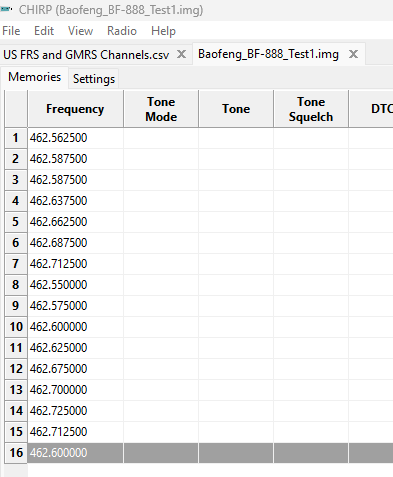The image size is (393, 477).
Task: Close the Baofeng_BF-888_Test1.img tab
Action: (x=353, y=54)
